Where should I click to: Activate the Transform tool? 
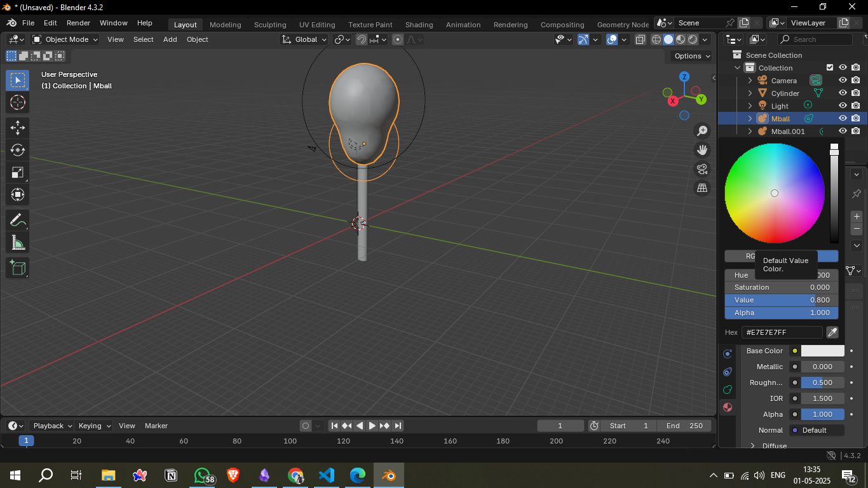18,194
